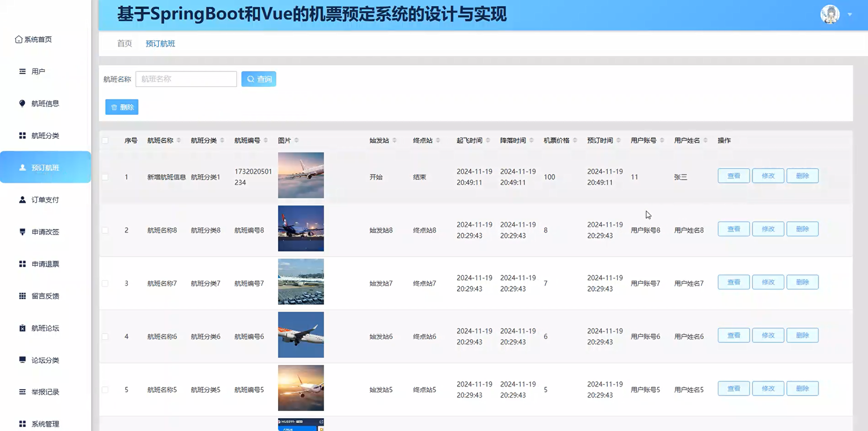Screen dimensions: 868x431
Task: Click the 航班信息 sidebar icon
Action: point(22,103)
